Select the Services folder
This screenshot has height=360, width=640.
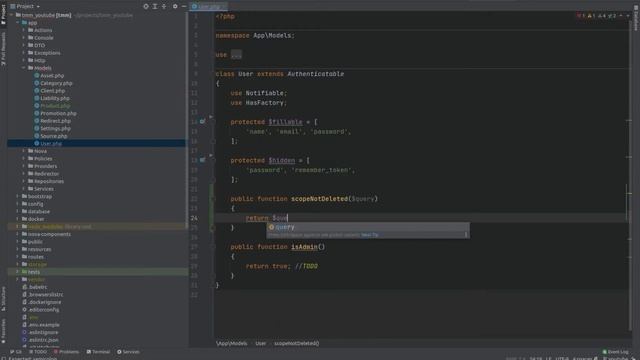40,189
